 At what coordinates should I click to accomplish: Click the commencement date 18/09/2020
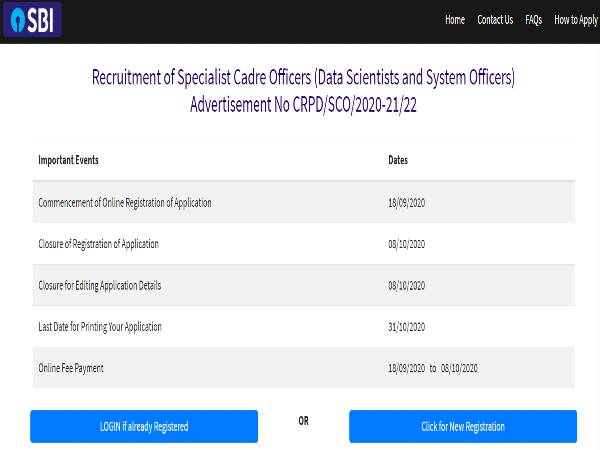pos(406,203)
